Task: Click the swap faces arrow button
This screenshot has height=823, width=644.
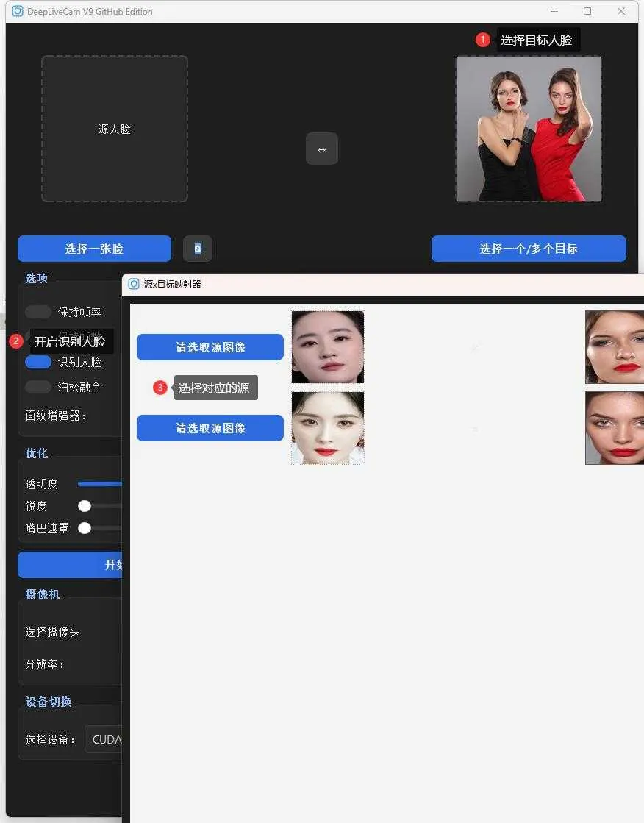Action: coord(322,149)
